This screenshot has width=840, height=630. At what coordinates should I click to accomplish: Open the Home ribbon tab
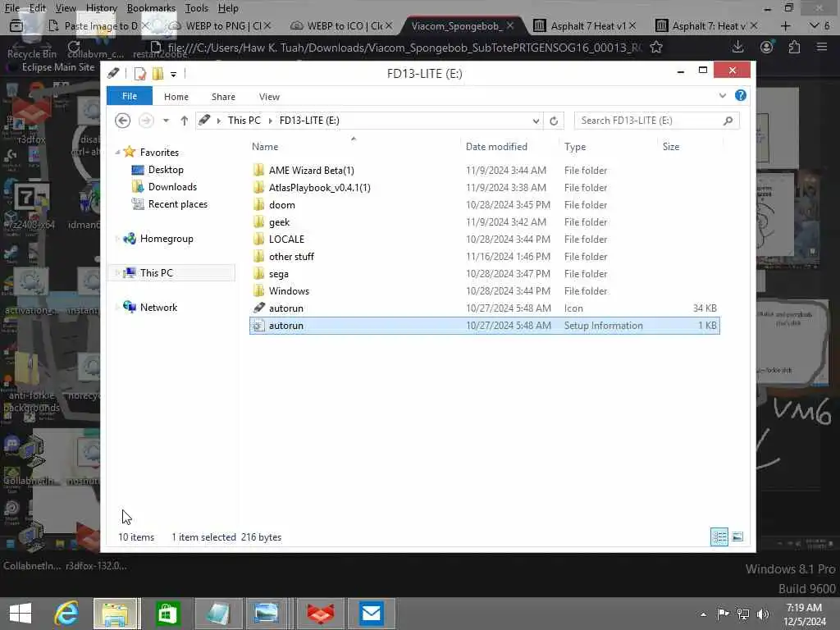(x=176, y=97)
